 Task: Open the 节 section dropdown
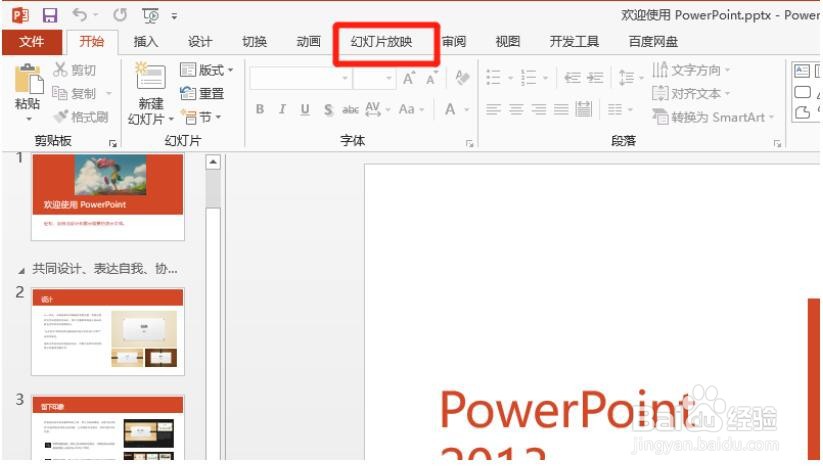(x=201, y=117)
